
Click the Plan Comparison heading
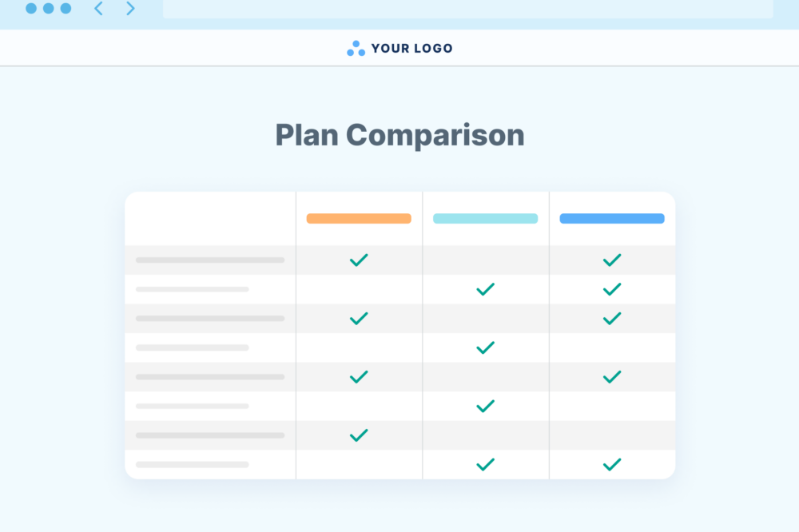[400, 136]
